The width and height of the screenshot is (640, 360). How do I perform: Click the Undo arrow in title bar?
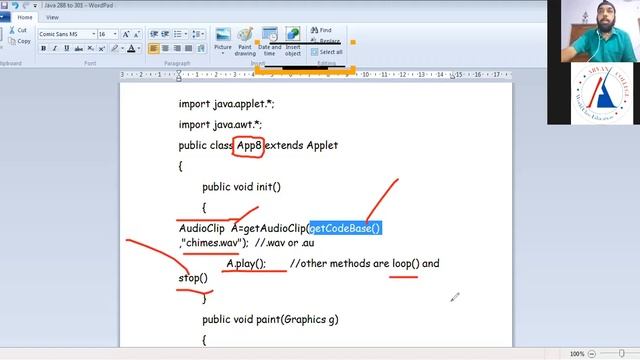click(x=15, y=5)
